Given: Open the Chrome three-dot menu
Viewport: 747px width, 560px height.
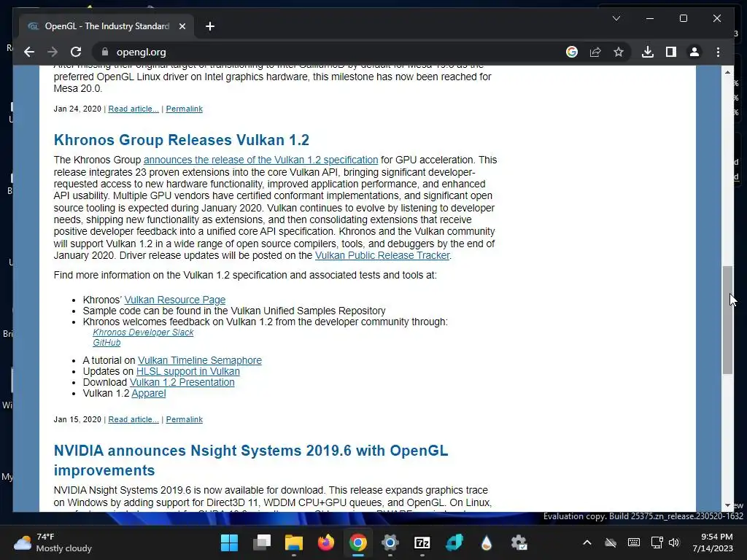Looking at the screenshot, I should 718,52.
